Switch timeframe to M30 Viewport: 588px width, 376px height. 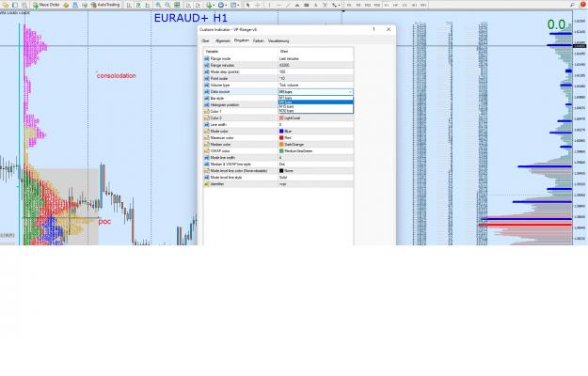[x=377, y=5]
